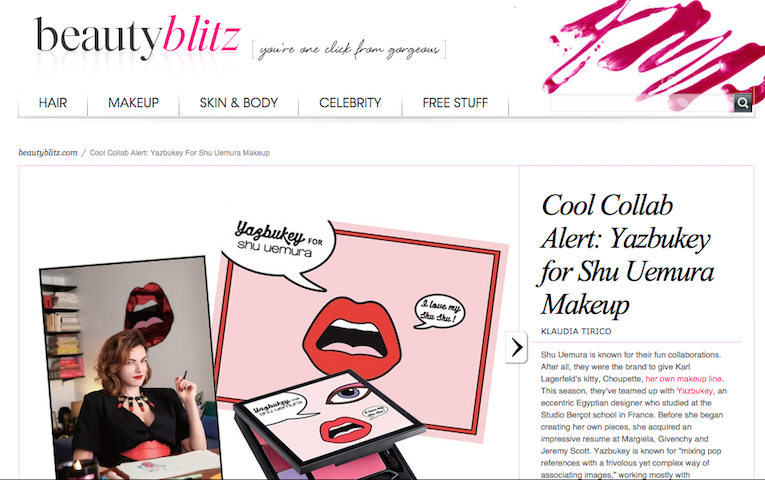Click the author name Klaudia Tirico

(576, 331)
